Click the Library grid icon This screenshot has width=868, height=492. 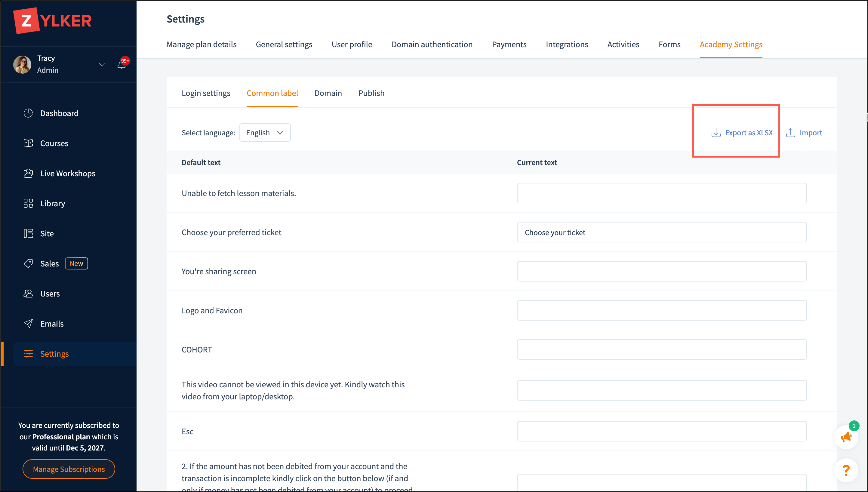tap(28, 203)
